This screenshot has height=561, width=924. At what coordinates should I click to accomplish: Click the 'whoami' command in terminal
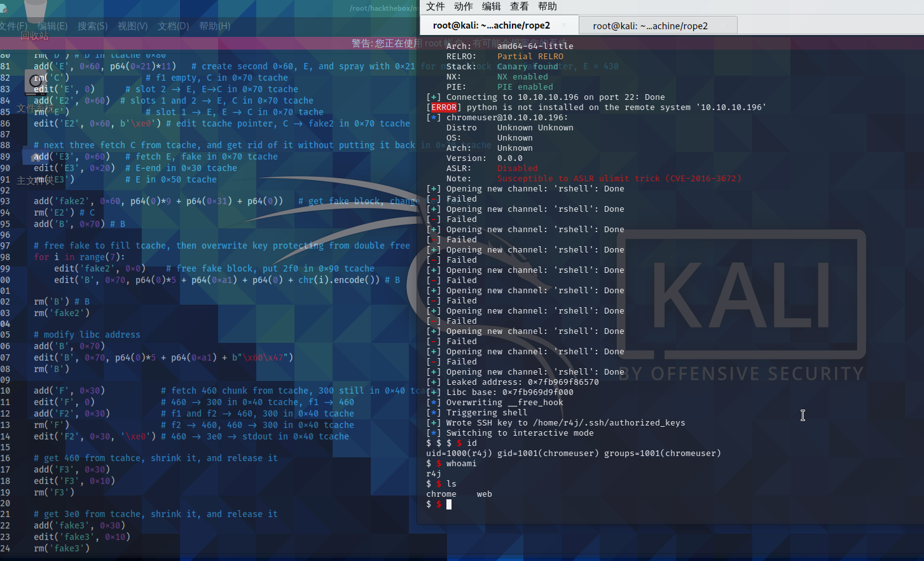click(462, 464)
